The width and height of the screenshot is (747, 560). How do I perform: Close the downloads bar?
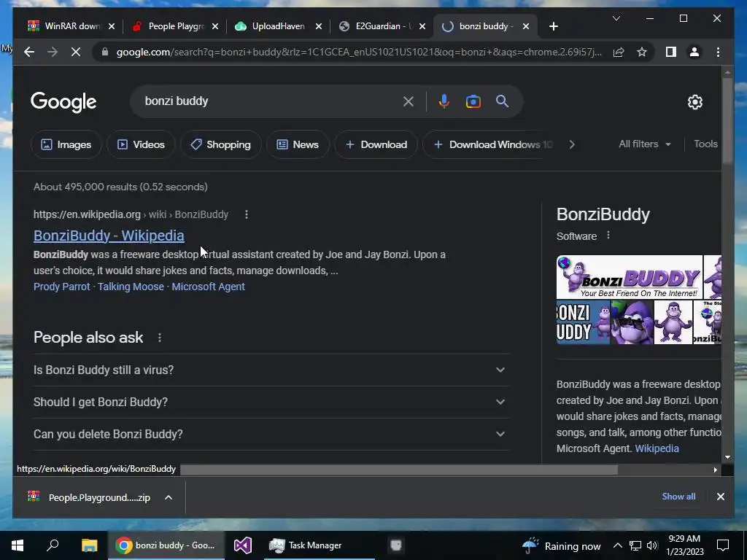coord(720,497)
